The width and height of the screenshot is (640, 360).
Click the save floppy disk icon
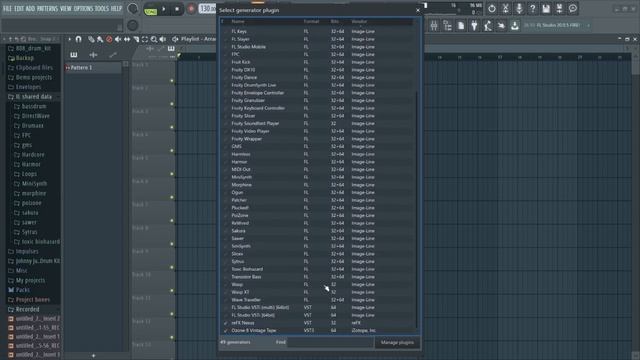(546, 9)
